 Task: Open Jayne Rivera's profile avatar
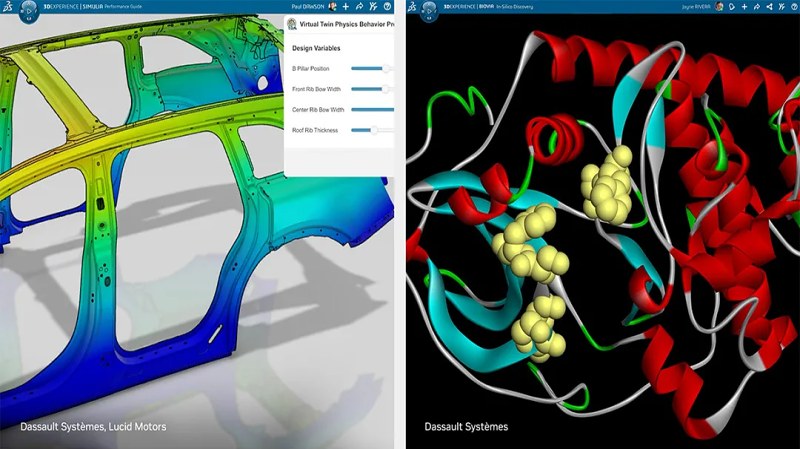point(719,7)
